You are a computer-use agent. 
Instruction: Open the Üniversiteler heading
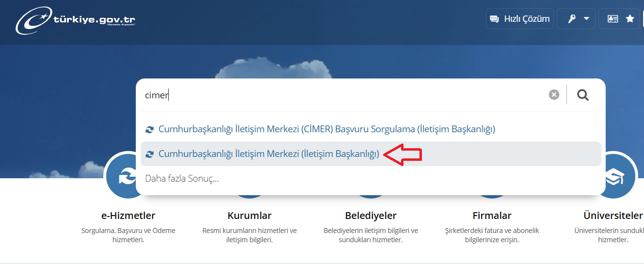(x=613, y=216)
